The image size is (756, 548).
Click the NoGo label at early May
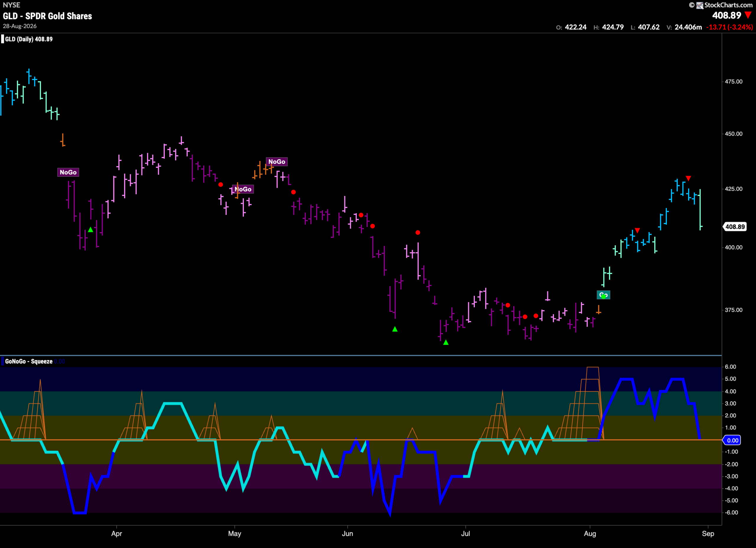[243, 189]
